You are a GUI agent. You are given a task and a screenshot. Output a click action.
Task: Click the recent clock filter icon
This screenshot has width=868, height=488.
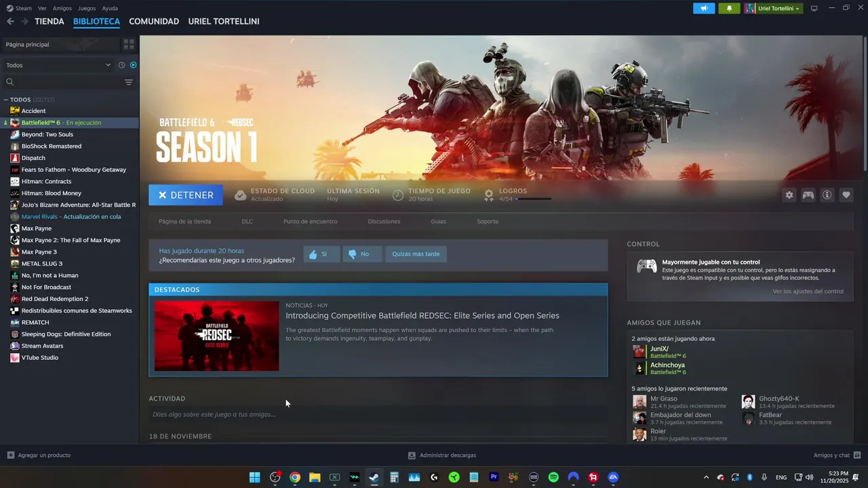click(x=122, y=65)
